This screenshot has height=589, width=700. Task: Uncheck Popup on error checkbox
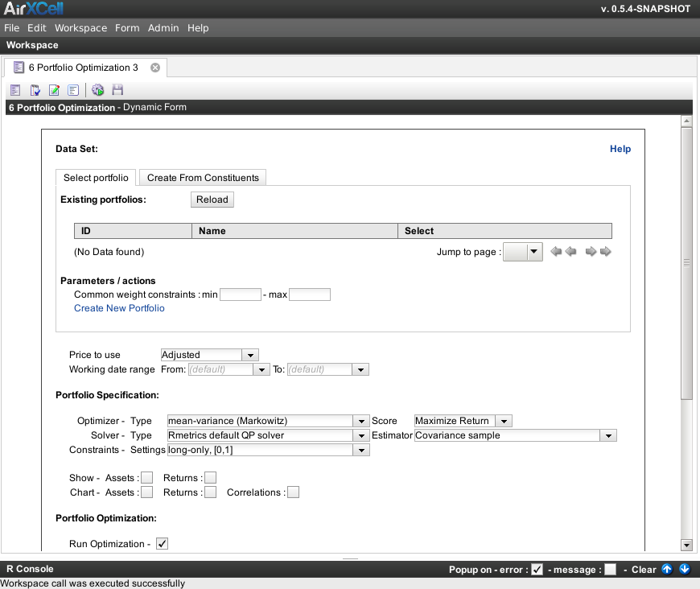click(x=537, y=570)
